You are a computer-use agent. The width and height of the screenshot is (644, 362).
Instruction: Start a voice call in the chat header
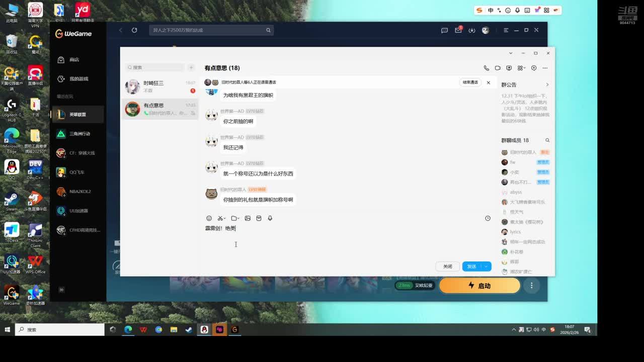tap(486, 68)
